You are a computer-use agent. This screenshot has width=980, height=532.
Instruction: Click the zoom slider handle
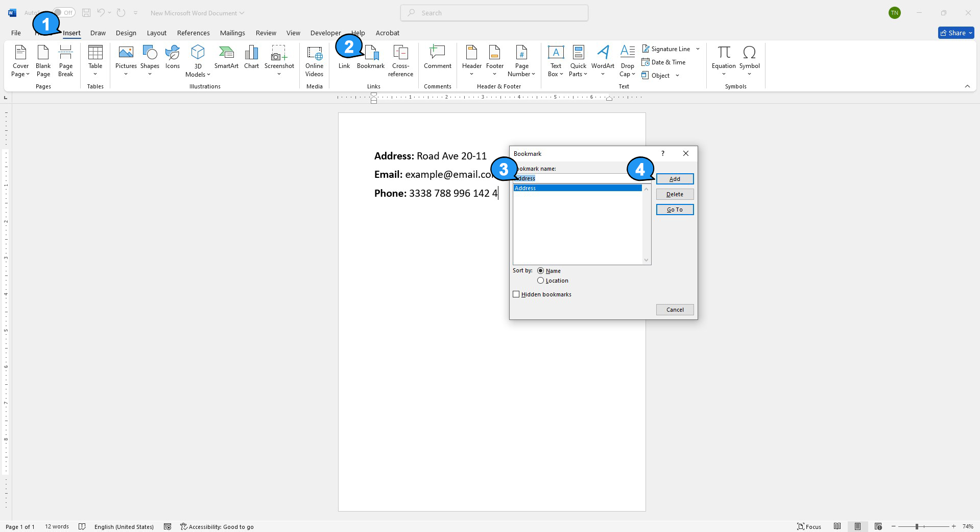click(x=917, y=526)
